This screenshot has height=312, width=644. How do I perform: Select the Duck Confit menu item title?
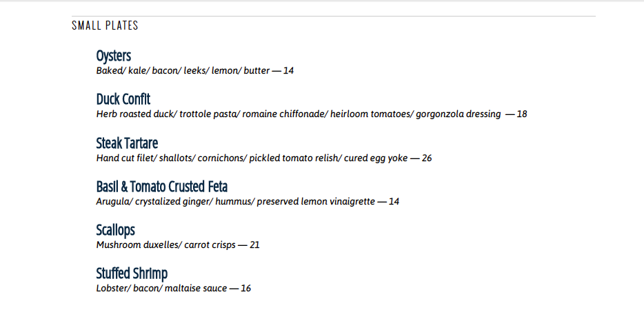123,99
